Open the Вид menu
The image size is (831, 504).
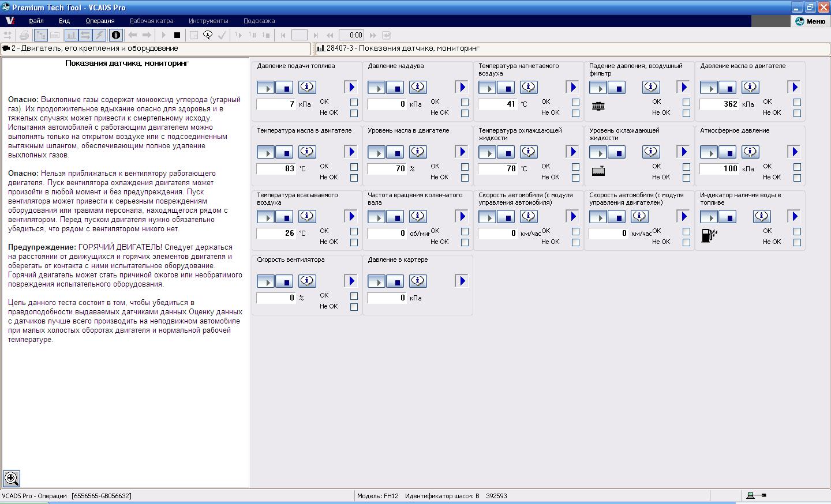tap(64, 21)
